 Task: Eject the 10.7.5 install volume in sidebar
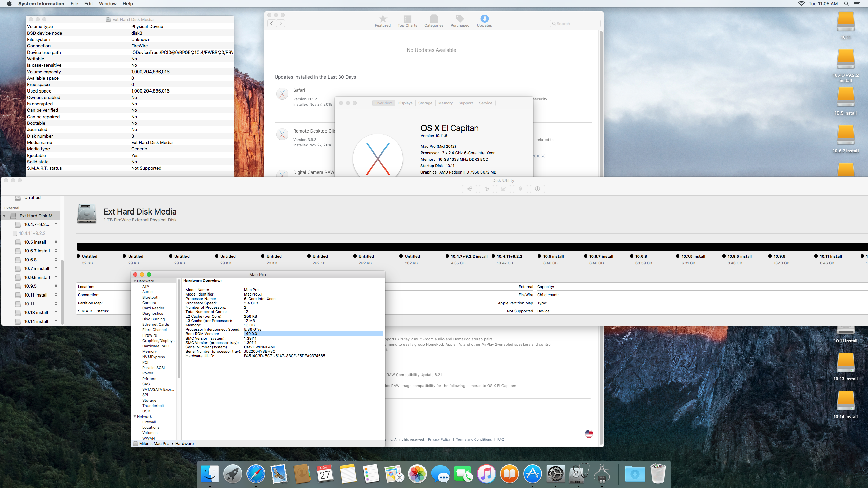coord(56,268)
